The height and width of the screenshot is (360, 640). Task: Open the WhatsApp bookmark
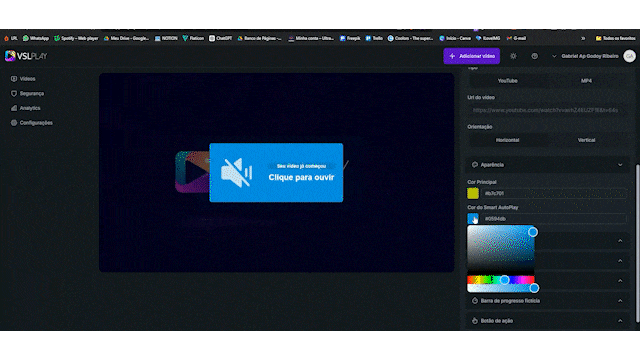tap(36, 38)
